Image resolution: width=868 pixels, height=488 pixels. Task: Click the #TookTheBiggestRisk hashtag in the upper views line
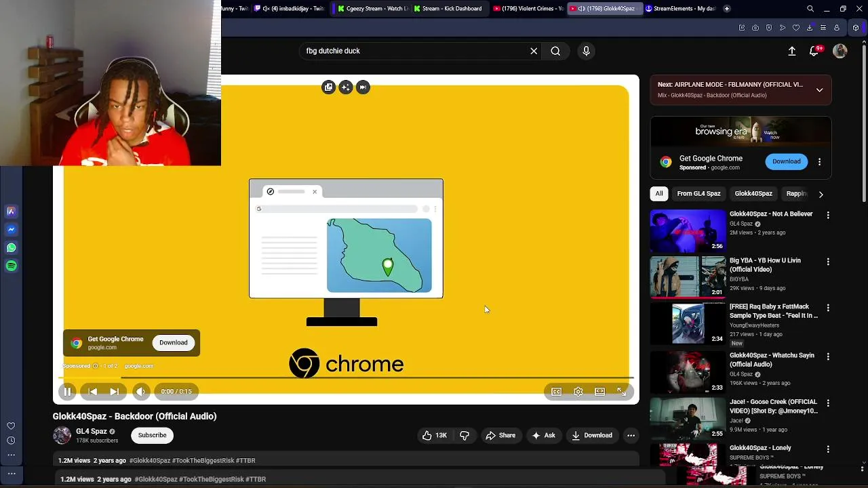click(214, 461)
